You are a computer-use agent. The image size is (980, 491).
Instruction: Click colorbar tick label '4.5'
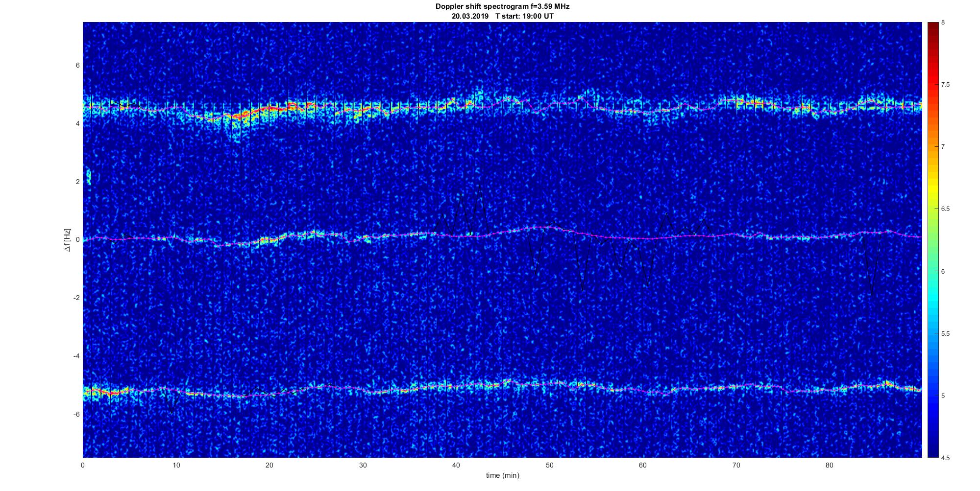[x=945, y=458]
